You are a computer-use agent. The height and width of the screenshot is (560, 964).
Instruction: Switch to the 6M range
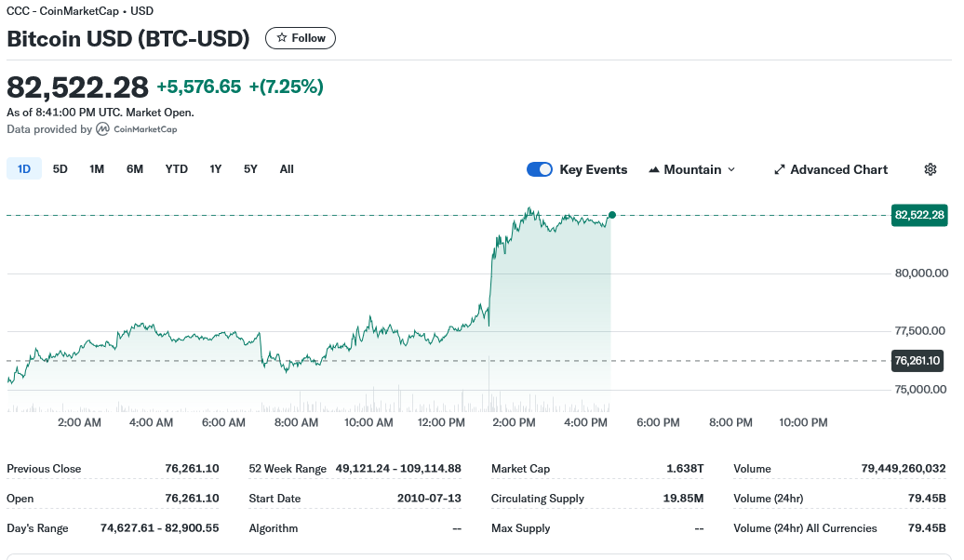tap(135, 169)
